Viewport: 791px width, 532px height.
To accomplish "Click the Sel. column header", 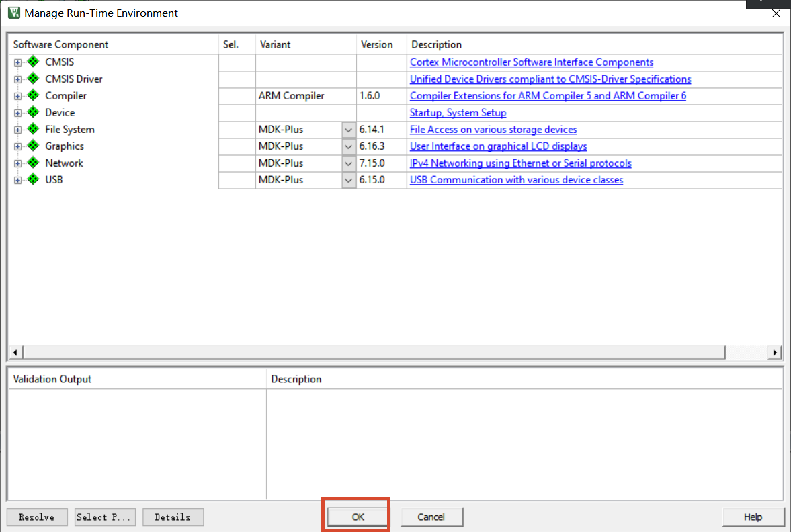I will pos(237,44).
